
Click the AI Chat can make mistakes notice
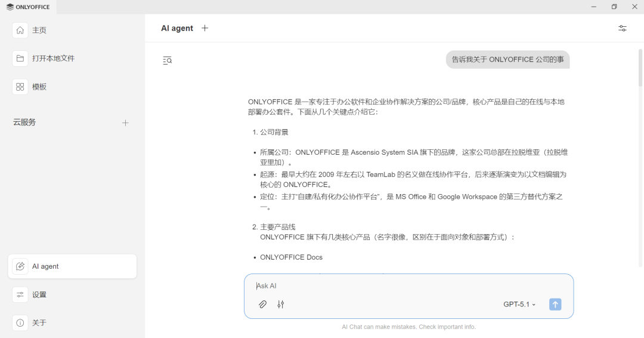[408, 327]
